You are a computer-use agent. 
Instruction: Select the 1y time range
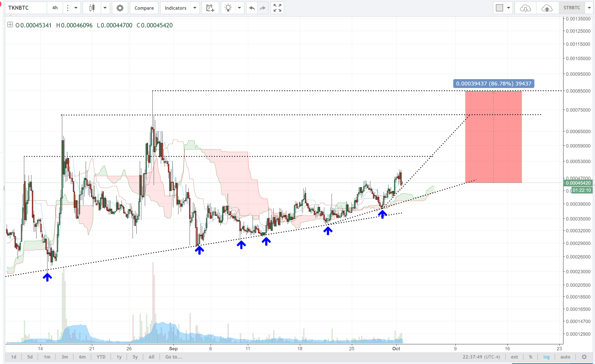pyautogui.click(x=119, y=357)
